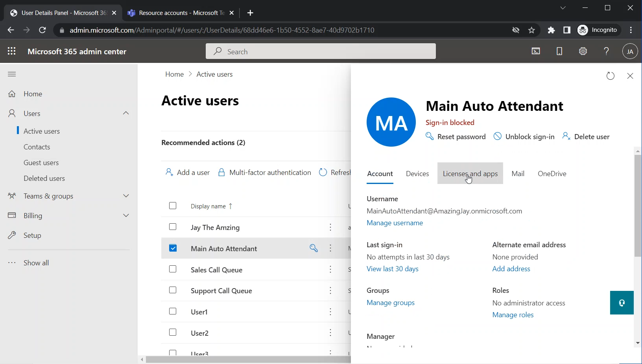Collapse the Users navigation section
Viewport: 642px width, 364px height.
126,113
